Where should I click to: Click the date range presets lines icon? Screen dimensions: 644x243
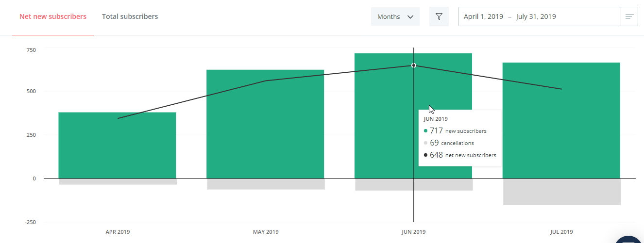[629, 16]
